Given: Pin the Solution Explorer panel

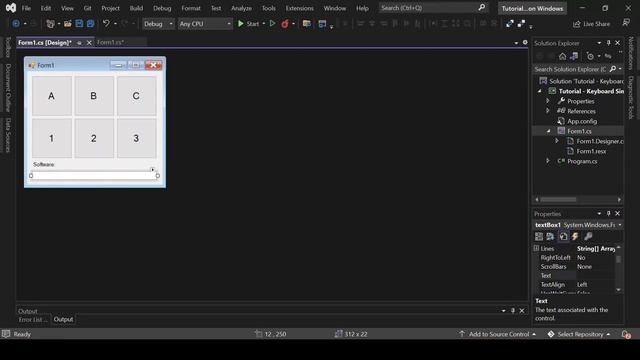Looking at the screenshot, I should click(608, 43).
